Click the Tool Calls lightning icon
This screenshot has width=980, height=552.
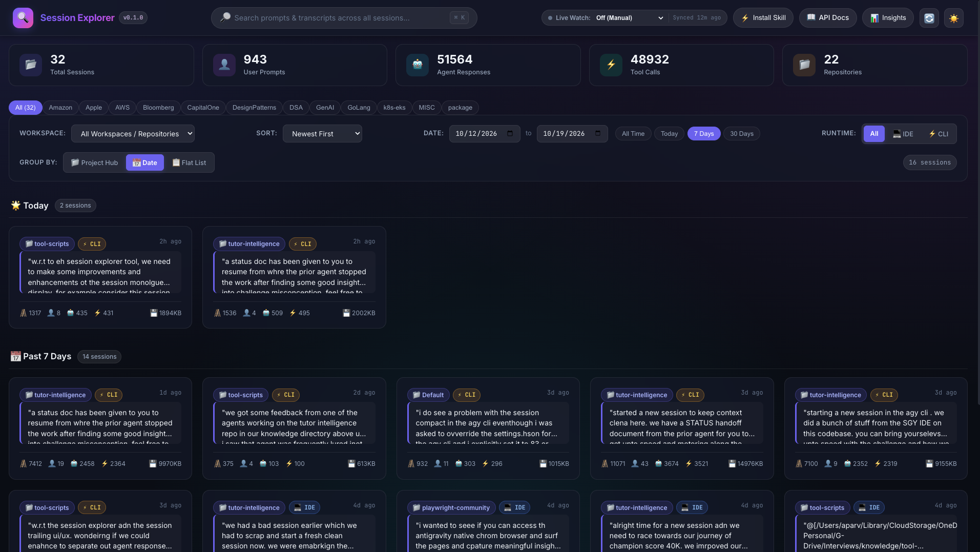click(611, 65)
